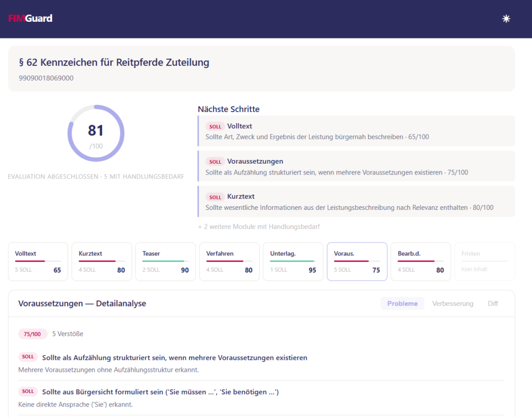
Task: Open the Unterlag. module card
Action: coord(293,261)
